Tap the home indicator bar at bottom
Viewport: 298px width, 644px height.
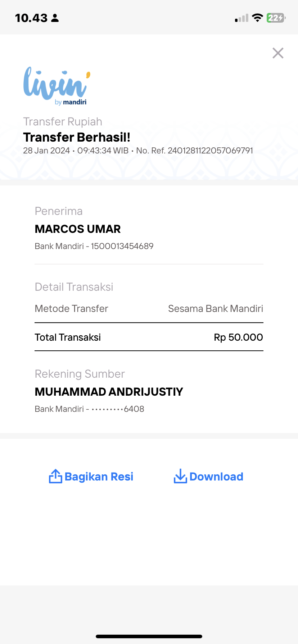pyautogui.click(x=149, y=636)
